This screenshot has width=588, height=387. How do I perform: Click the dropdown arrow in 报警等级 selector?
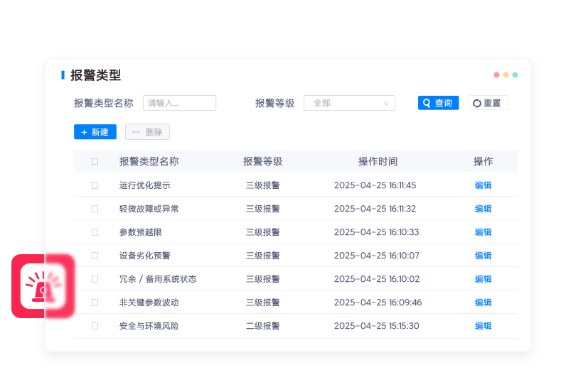pos(386,103)
